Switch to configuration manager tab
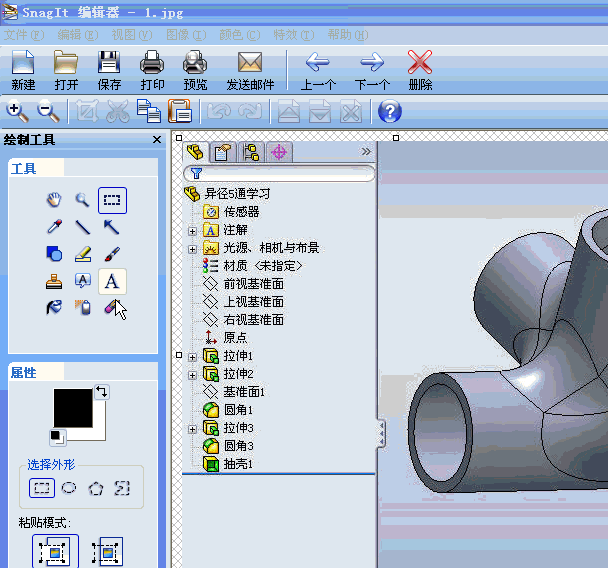 click(x=251, y=152)
